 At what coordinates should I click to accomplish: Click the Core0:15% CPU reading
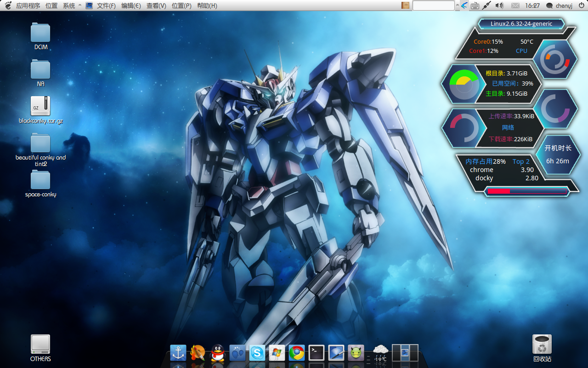(x=488, y=42)
